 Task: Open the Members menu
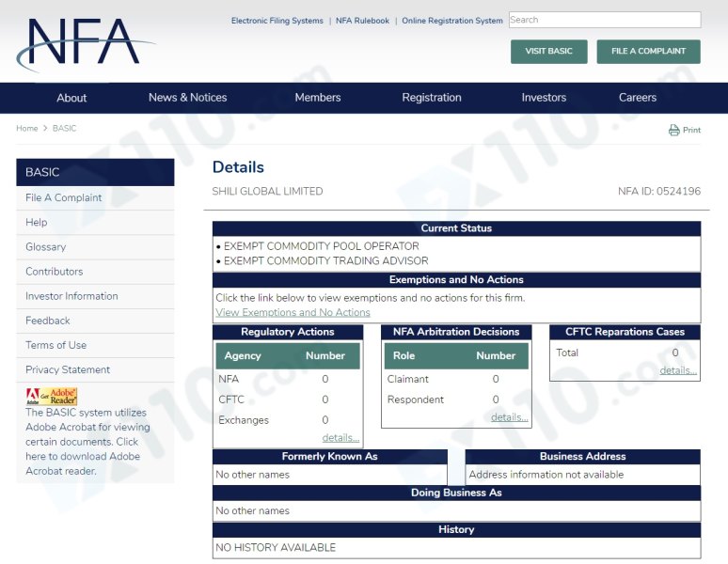[318, 98]
